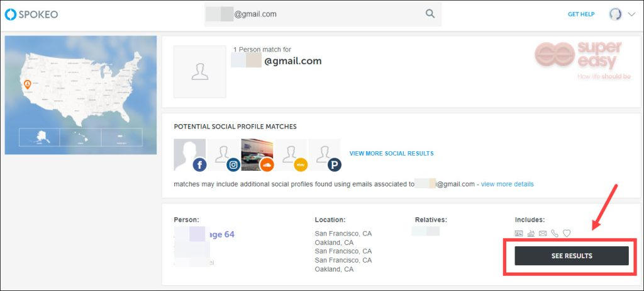
Task: Click into the email search field
Action: (x=323, y=14)
